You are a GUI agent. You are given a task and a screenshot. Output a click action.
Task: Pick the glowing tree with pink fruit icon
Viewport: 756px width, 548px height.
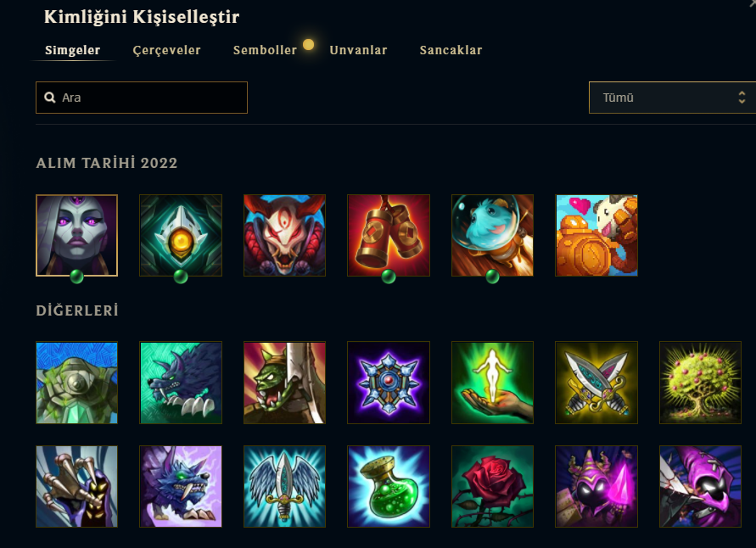click(x=700, y=383)
